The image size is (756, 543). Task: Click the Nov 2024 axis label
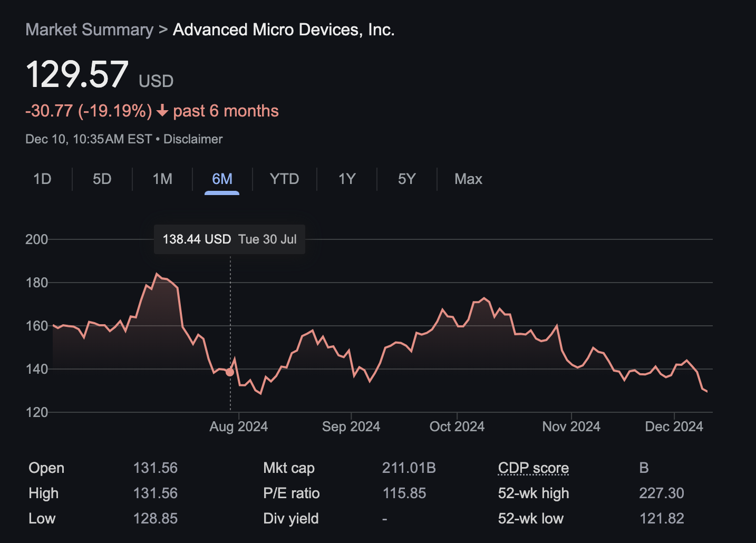pos(571,426)
